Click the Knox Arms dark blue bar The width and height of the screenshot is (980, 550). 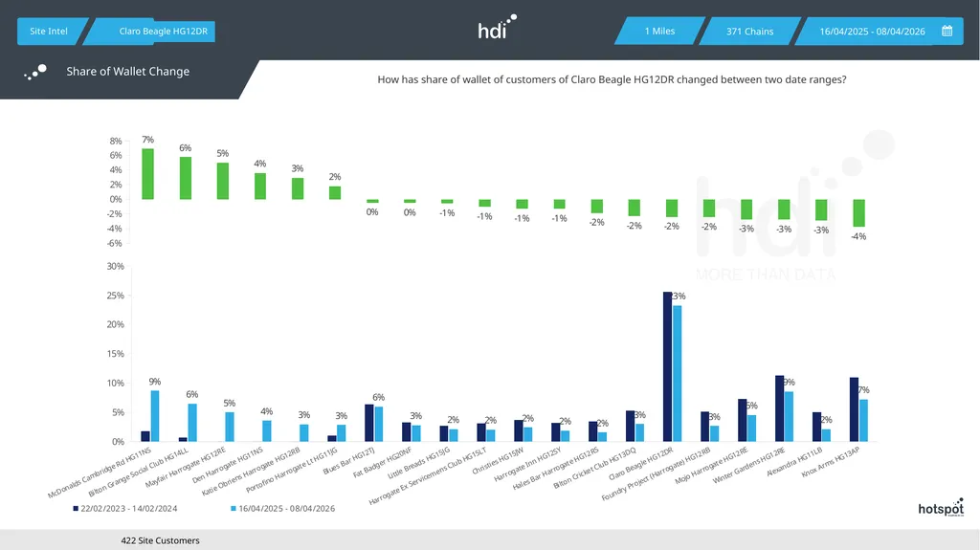[854, 409]
